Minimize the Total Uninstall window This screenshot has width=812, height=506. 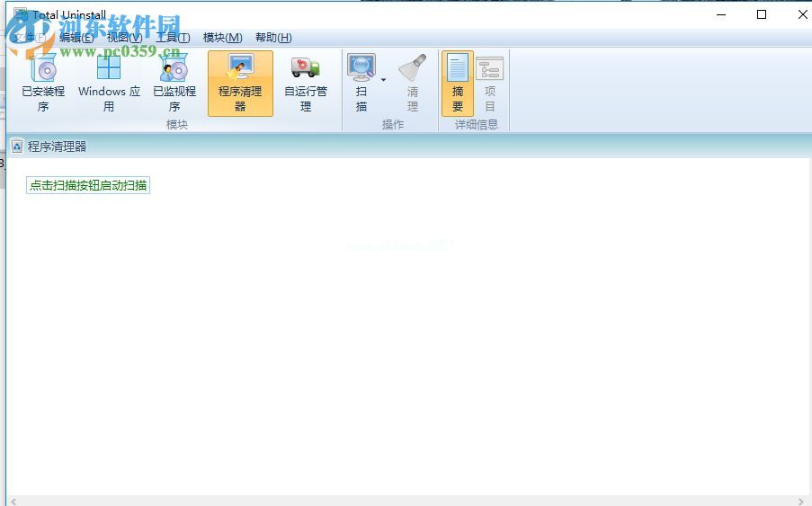coord(721,14)
